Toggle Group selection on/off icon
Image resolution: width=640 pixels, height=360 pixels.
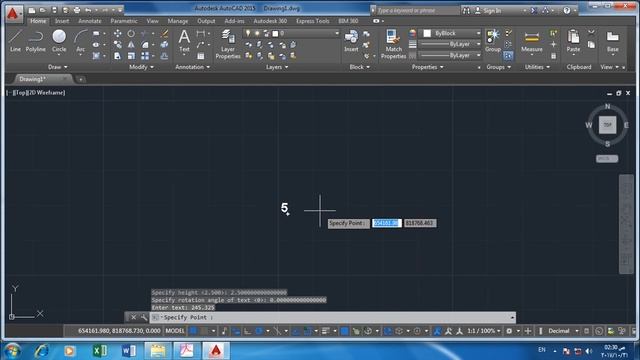[508, 56]
